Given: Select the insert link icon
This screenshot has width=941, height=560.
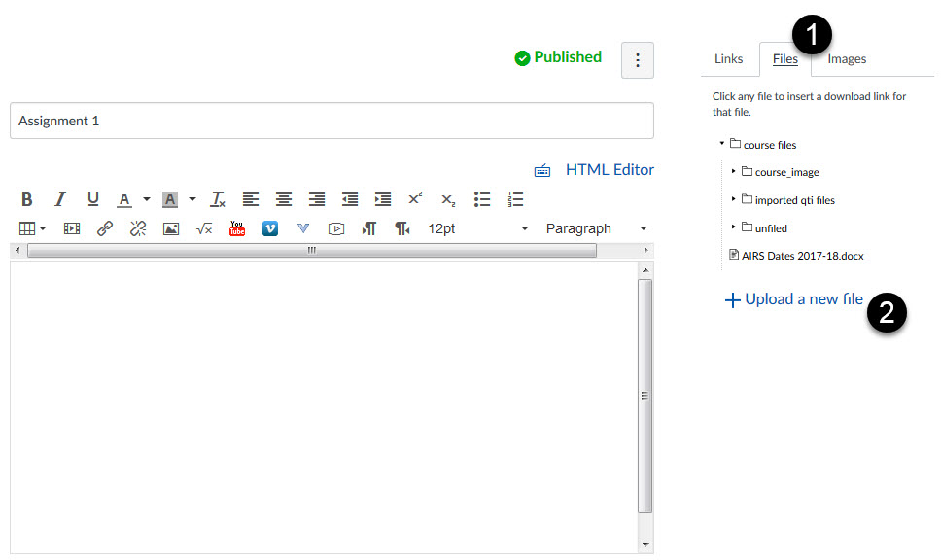Looking at the screenshot, I should pos(104,228).
